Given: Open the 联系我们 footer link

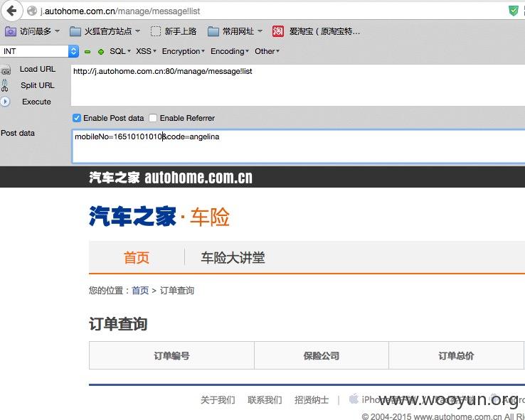Looking at the screenshot, I should click(x=265, y=400).
